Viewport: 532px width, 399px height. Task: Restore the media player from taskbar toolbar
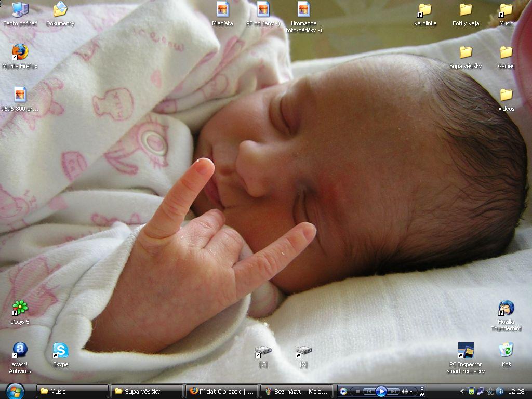click(x=422, y=395)
